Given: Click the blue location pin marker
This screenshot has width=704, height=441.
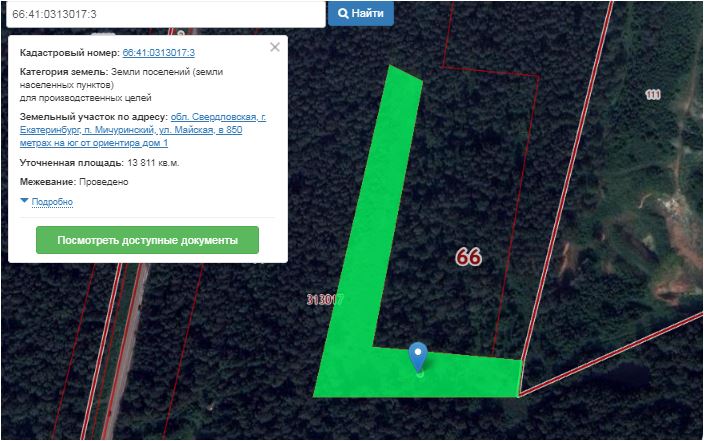Looking at the screenshot, I should (x=418, y=357).
